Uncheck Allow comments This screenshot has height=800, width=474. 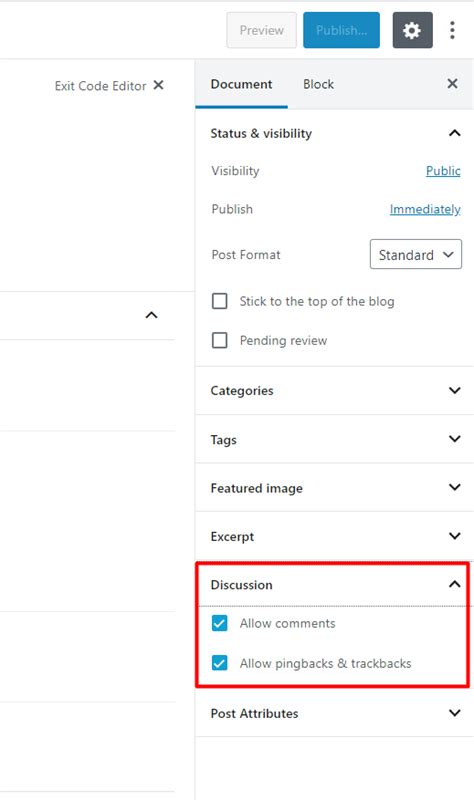click(219, 623)
